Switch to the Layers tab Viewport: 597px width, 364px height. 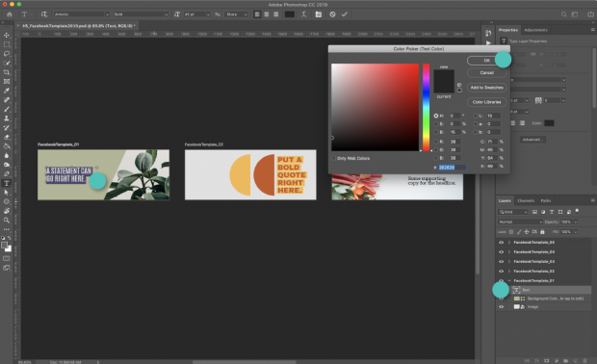(x=505, y=200)
